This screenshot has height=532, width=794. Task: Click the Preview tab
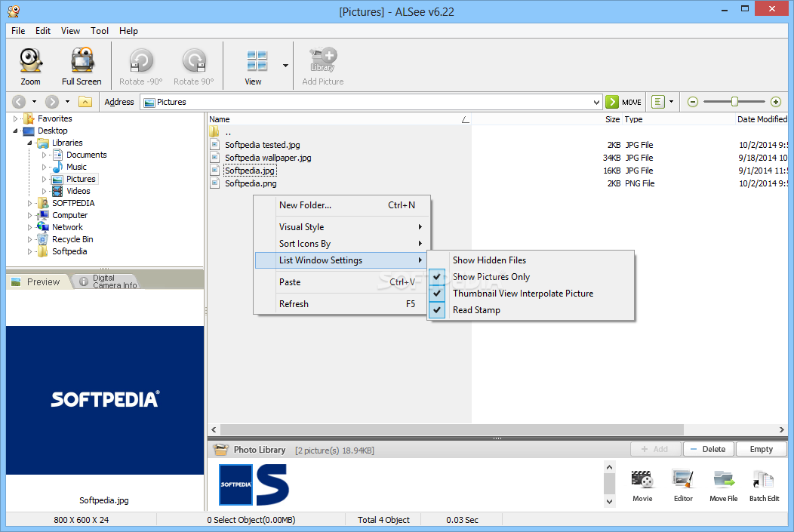tap(37, 281)
